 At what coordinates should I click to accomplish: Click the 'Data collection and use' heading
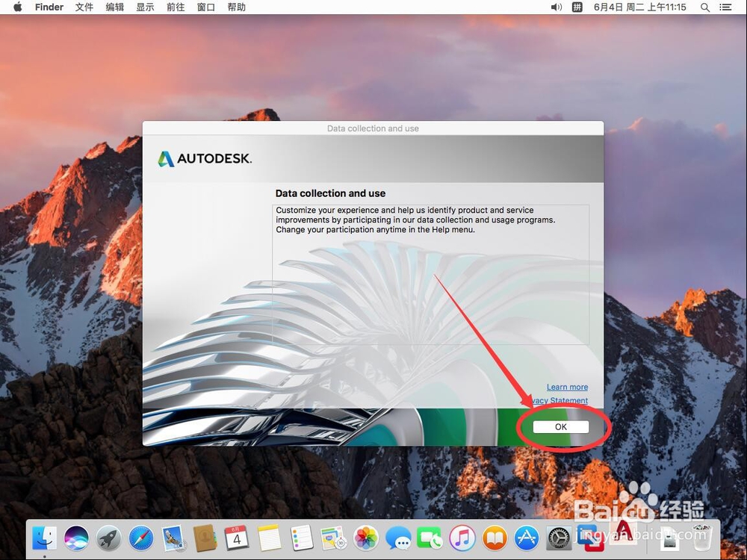pos(330,193)
